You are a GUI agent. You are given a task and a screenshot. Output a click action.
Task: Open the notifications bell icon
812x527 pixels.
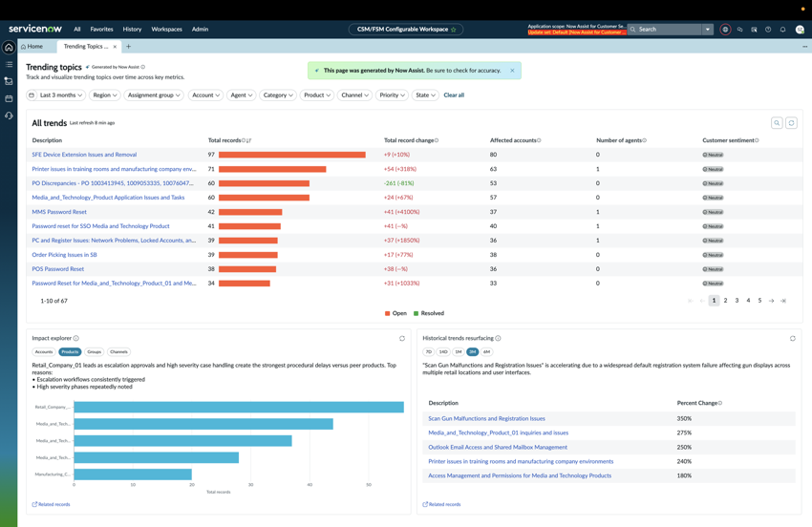pyautogui.click(x=782, y=30)
